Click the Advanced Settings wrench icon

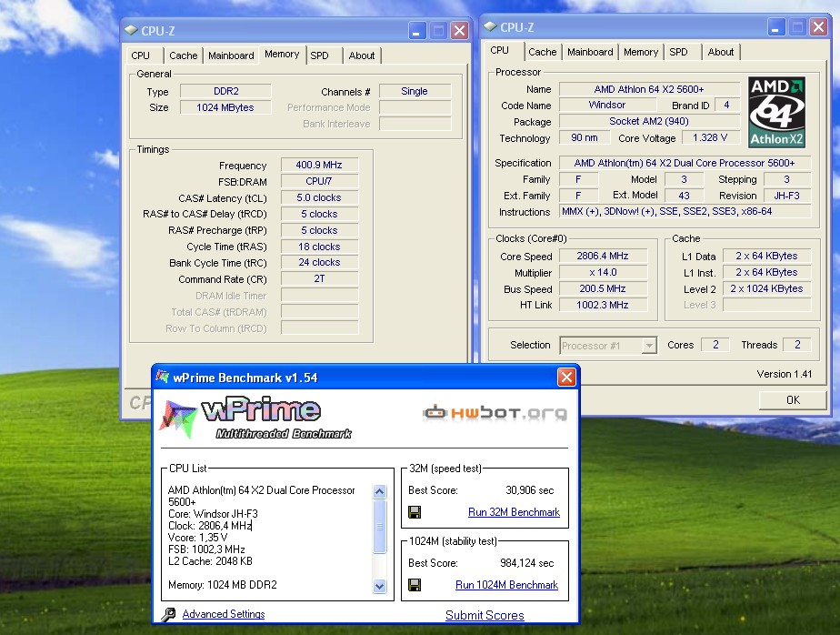168,614
